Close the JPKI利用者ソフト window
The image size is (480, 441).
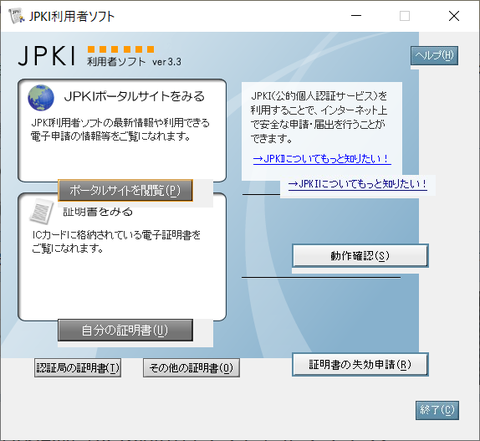[x=454, y=16]
